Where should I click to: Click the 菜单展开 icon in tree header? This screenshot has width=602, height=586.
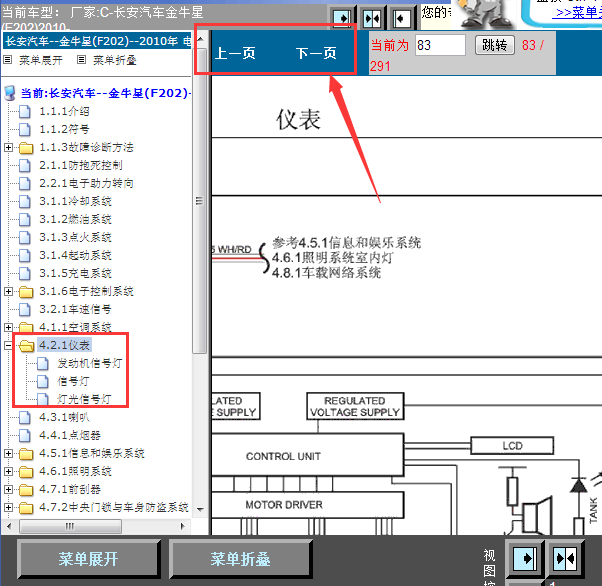click(7, 60)
